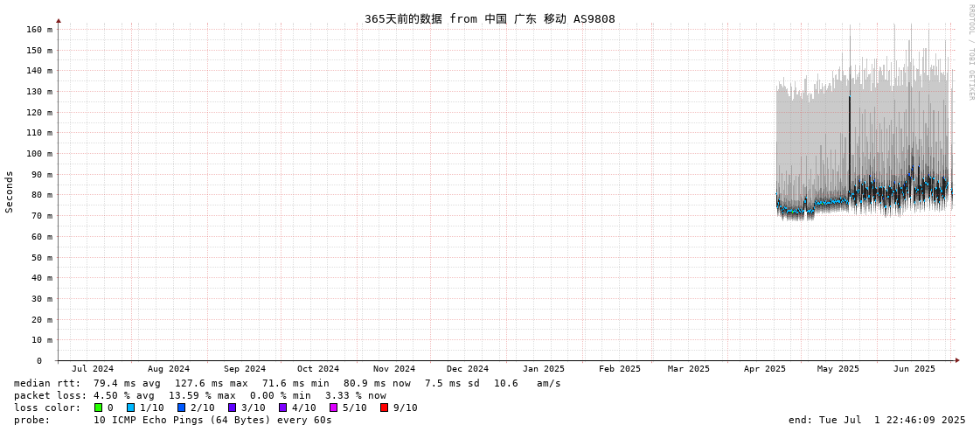Click the 'Sep 2024' x-axis label
The image size is (980, 432).
pos(245,369)
